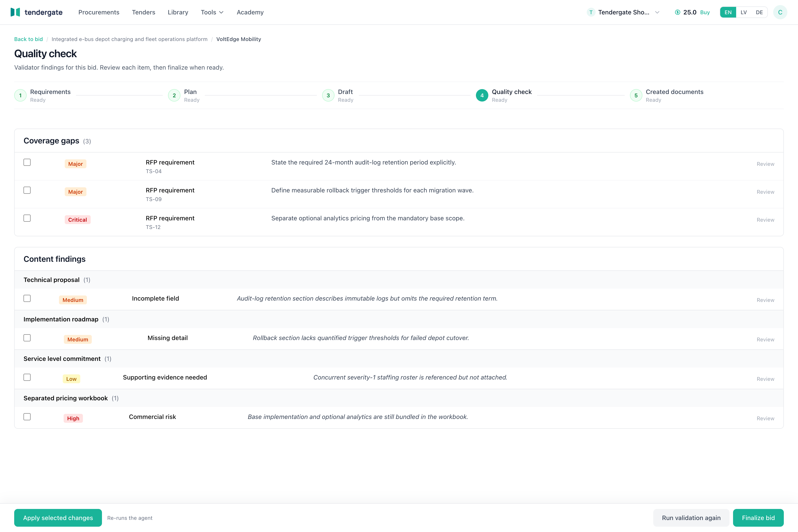The image size is (798, 532).
Task: Open the user avatar C menu
Action: (780, 12)
